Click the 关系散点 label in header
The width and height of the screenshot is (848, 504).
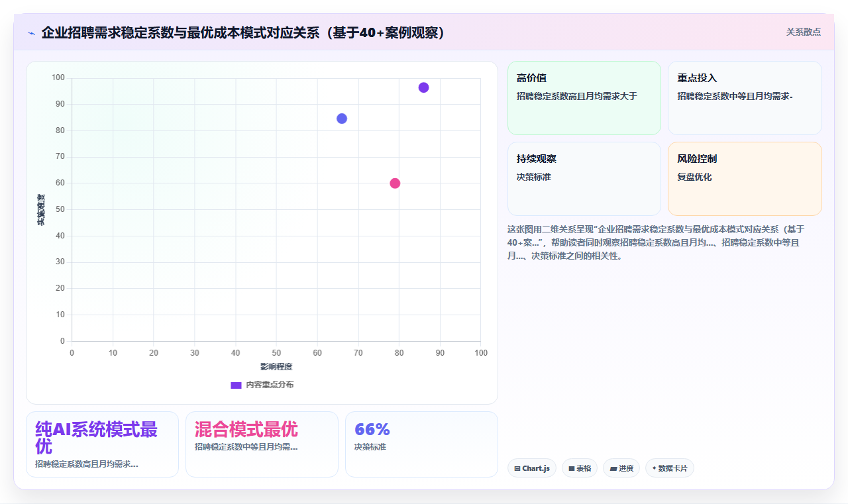(803, 32)
